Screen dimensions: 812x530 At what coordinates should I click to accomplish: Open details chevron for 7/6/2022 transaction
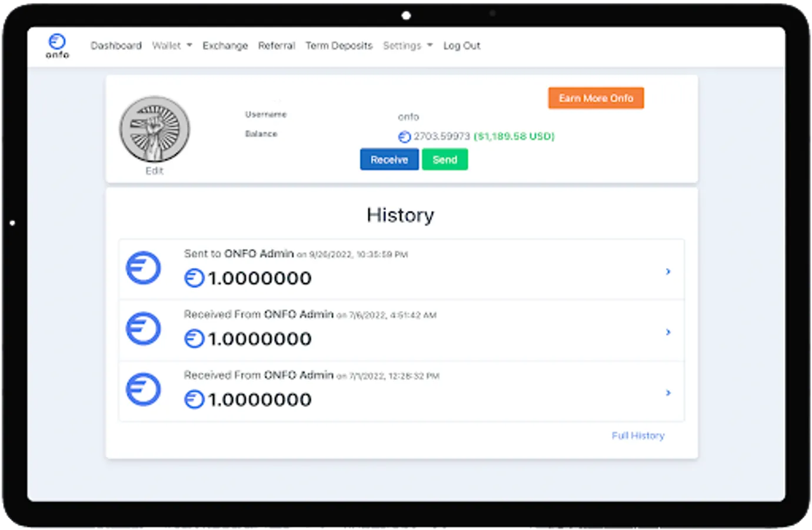coord(668,332)
